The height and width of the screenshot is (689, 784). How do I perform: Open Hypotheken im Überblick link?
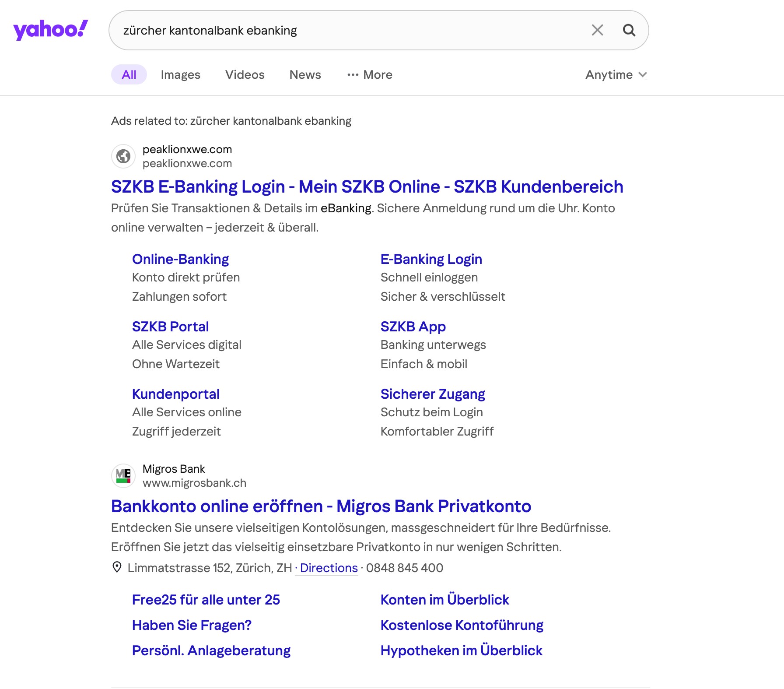(462, 650)
